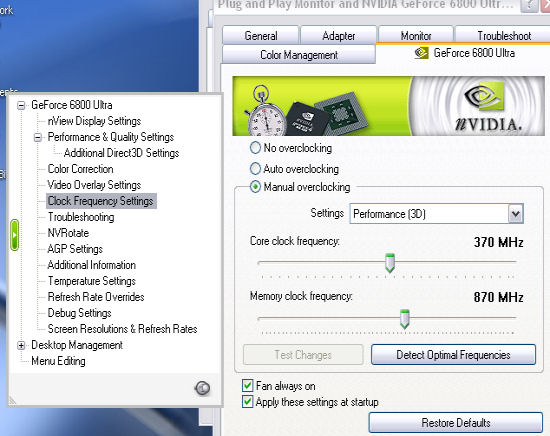Click the dialog help question mark button
The width and height of the screenshot is (550, 436).
[x=529, y=6]
